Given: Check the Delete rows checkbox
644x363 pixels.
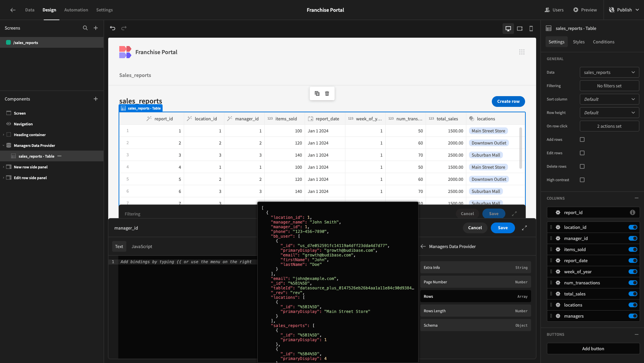Looking at the screenshot, I should click(582, 166).
